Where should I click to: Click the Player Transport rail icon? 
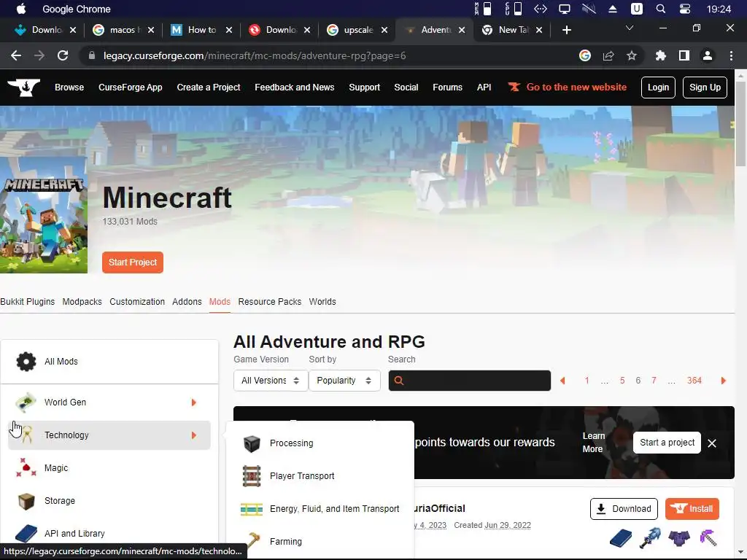(x=252, y=476)
